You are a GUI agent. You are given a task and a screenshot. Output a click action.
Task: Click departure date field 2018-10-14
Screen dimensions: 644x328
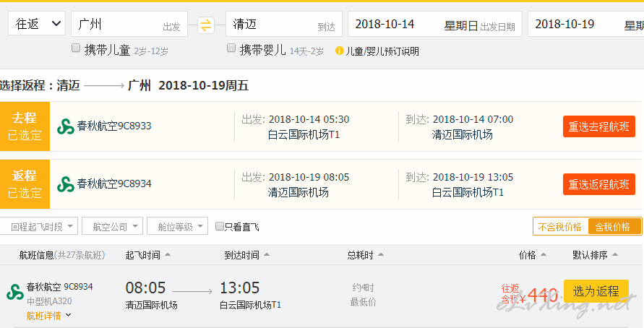click(435, 24)
